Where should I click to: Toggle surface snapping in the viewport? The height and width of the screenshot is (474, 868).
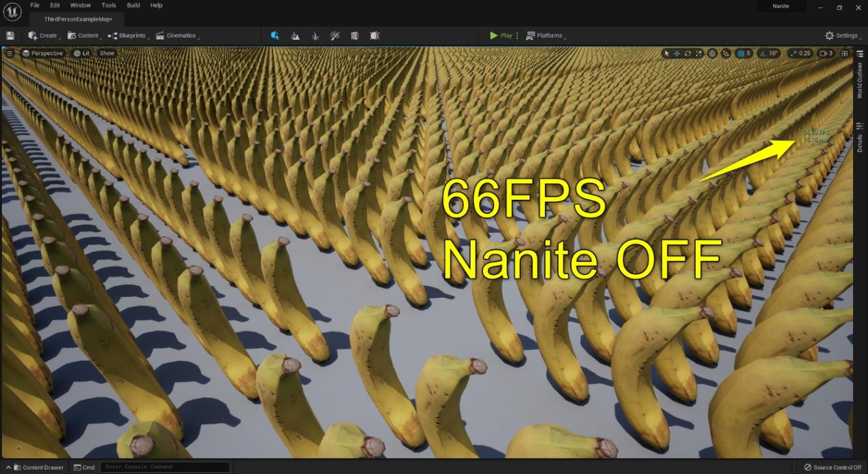point(726,54)
